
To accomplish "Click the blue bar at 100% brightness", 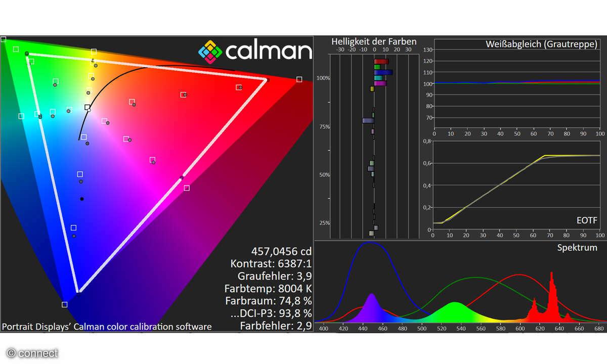I will coord(383,72).
